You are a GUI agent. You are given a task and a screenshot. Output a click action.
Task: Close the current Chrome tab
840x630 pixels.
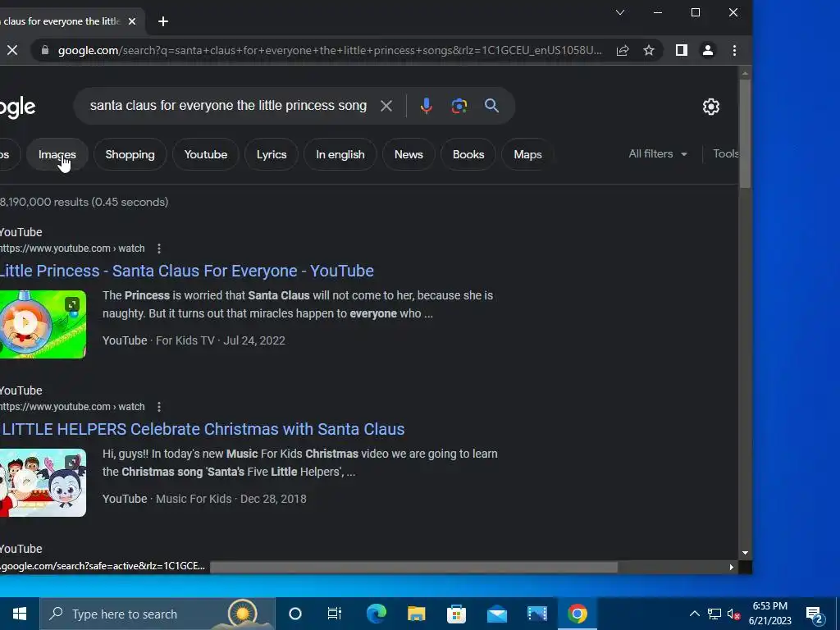pos(132,21)
